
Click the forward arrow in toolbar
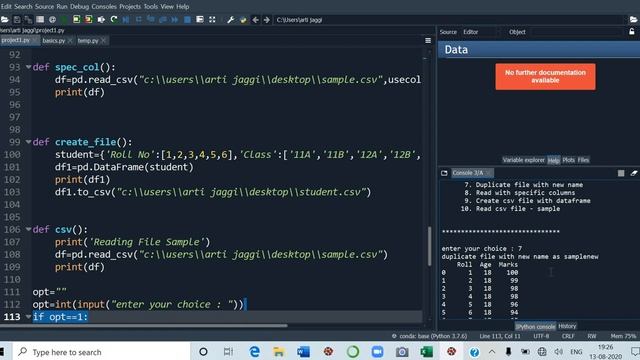pos(267,20)
